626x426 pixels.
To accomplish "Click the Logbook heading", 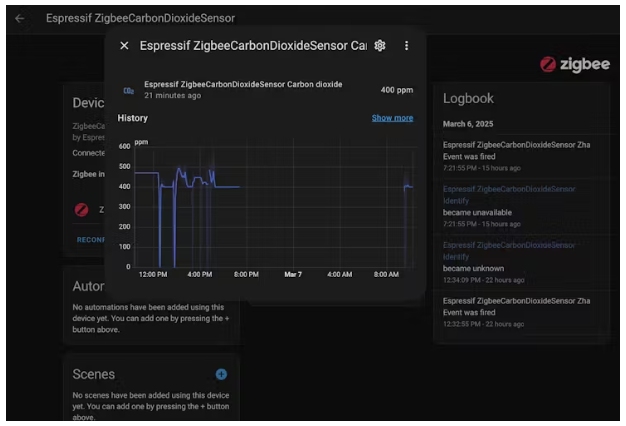I will [x=468, y=99].
